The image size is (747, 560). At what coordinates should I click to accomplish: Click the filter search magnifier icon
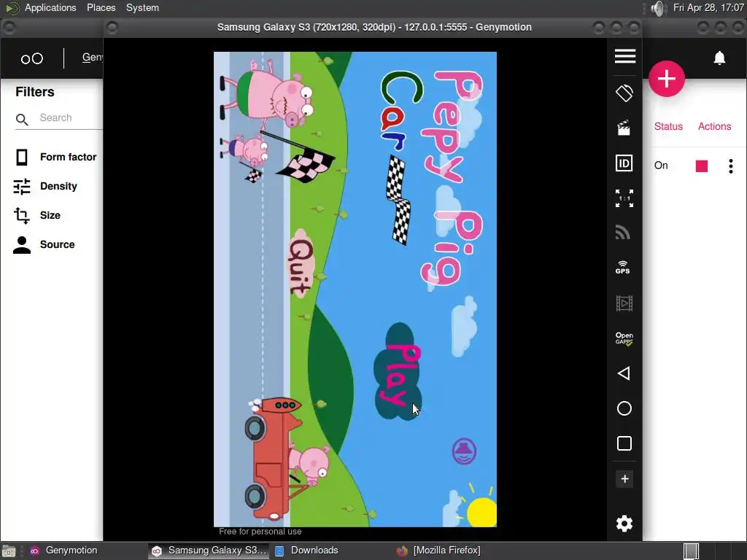pyautogui.click(x=22, y=119)
